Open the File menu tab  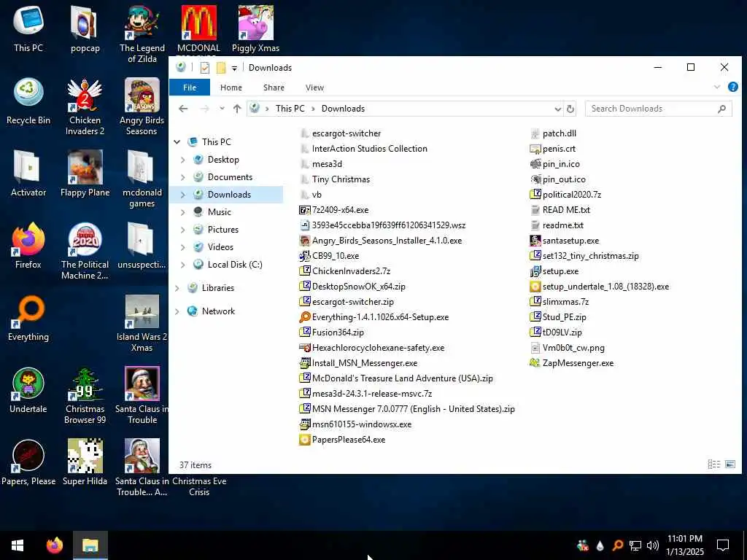pos(190,87)
